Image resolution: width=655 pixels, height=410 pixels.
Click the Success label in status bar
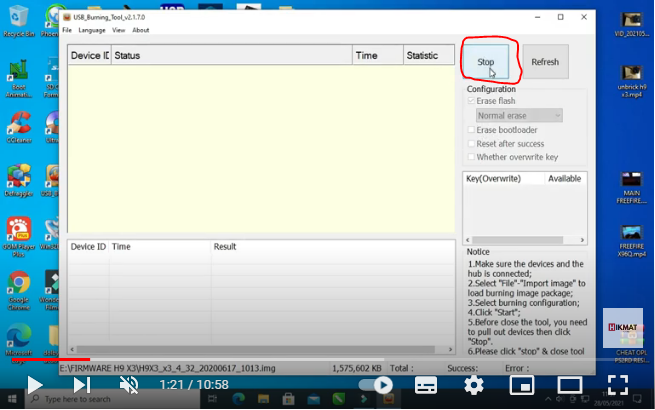click(462, 368)
